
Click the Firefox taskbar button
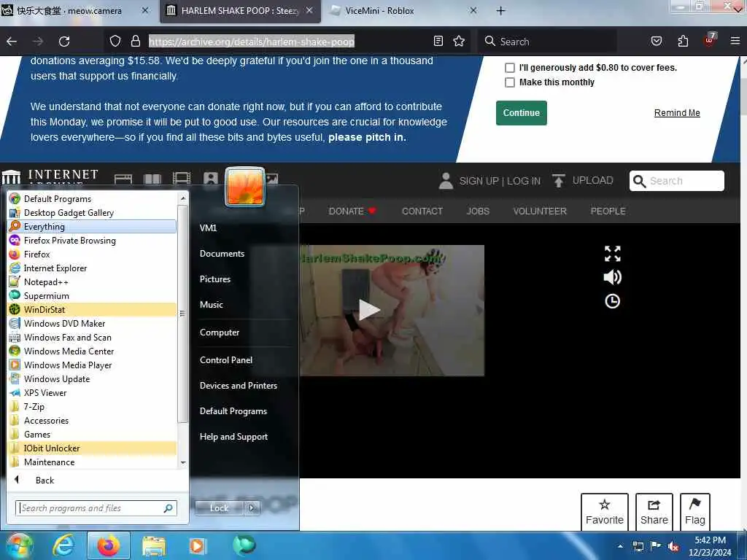pos(109,545)
